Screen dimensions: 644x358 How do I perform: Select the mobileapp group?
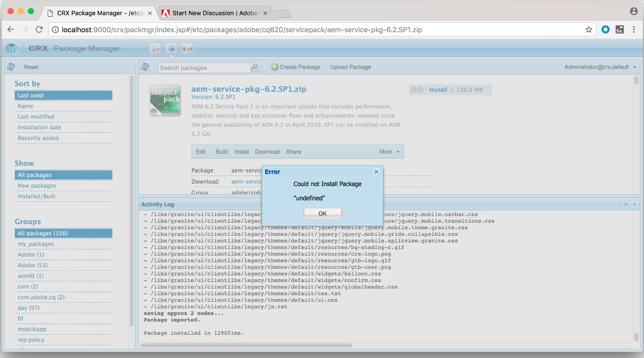(x=63, y=329)
